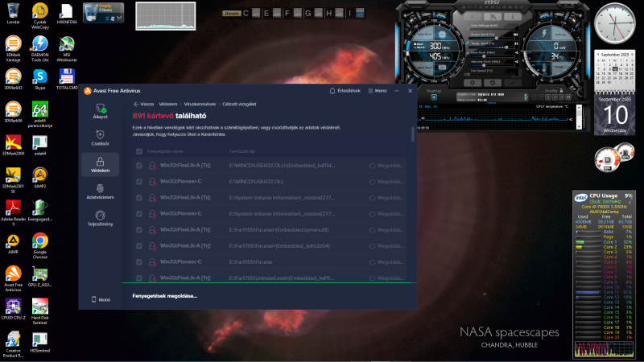Click Afterburner reset button

click(x=493, y=83)
